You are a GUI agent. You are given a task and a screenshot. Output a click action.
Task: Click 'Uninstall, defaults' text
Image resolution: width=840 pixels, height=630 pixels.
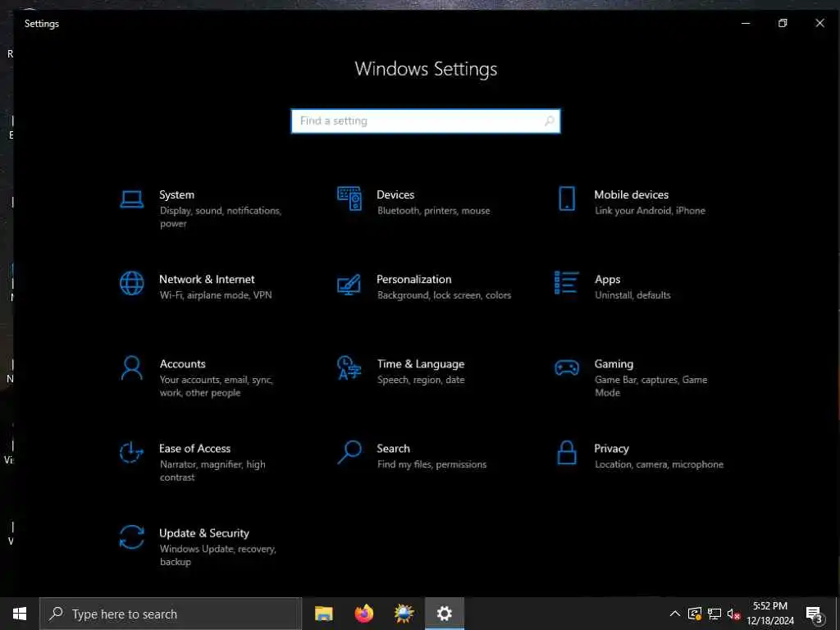point(632,295)
